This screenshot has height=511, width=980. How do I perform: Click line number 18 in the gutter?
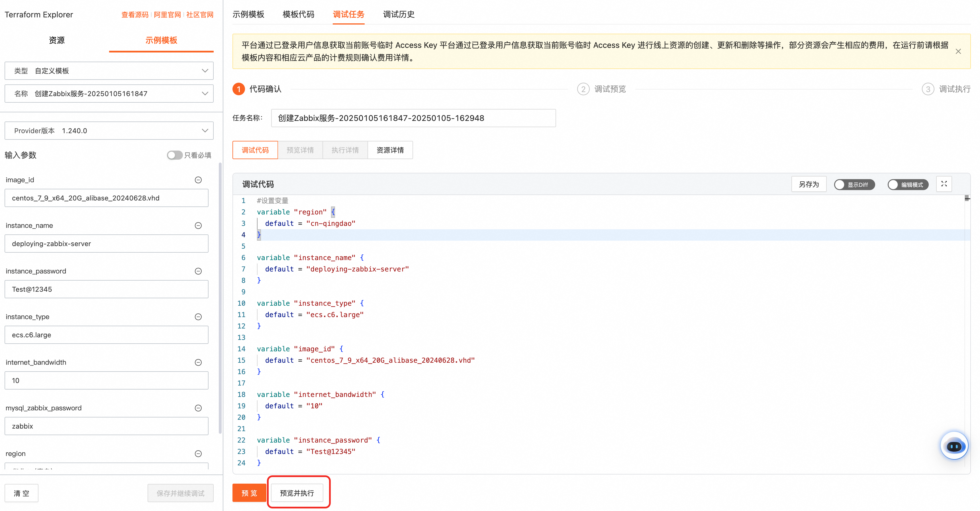(x=242, y=394)
